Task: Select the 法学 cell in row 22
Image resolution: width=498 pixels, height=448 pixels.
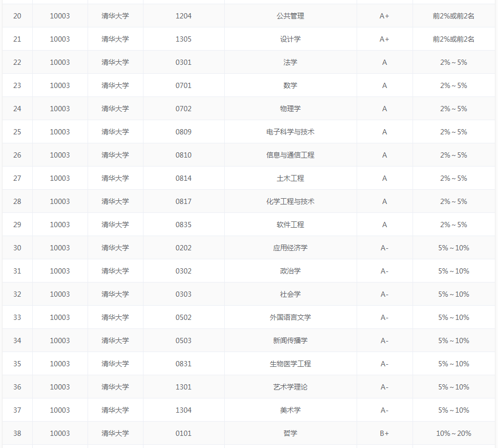Action: (x=290, y=62)
